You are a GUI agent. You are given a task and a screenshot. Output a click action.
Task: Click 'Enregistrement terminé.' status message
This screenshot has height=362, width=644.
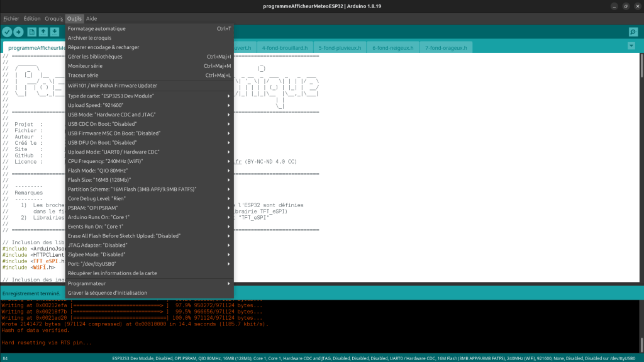pos(31,293)
